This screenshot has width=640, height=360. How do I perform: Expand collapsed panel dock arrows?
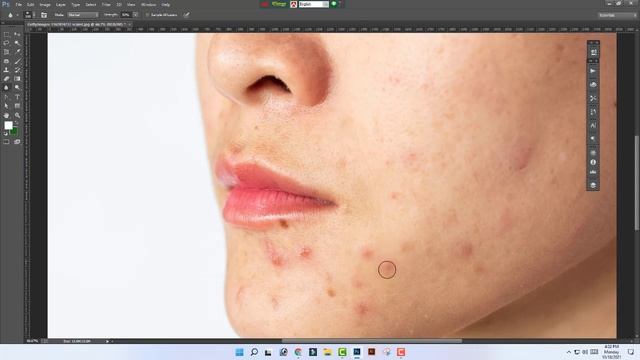click(593, 42)
